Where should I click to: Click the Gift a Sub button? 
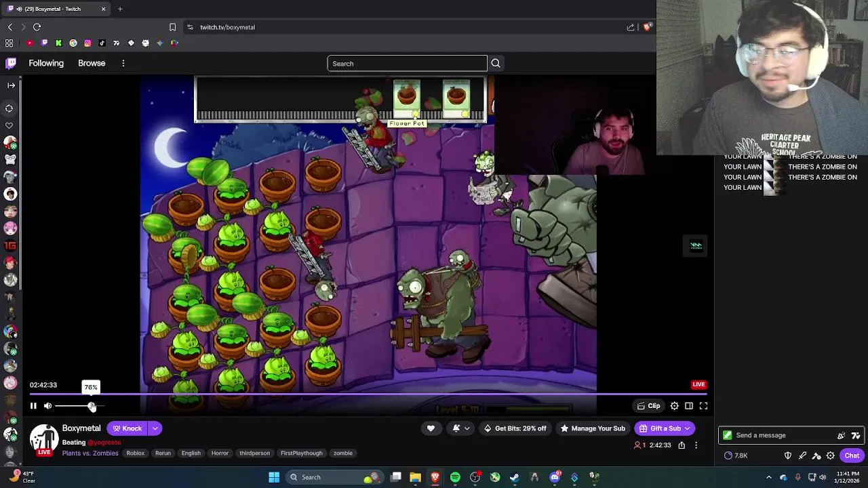pos(665,428)
